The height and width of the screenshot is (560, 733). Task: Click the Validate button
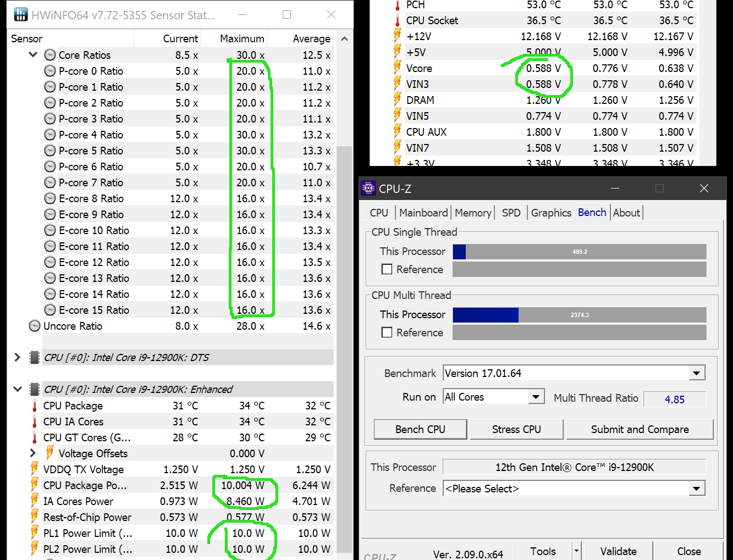click(x=619, y=551)
